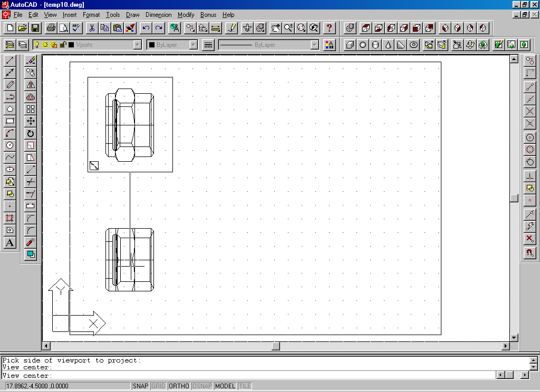The width and height of the screenshot is (540, 392).
Task: Click the horizontal scrollbar right arrow
Action: coord(506,346)
